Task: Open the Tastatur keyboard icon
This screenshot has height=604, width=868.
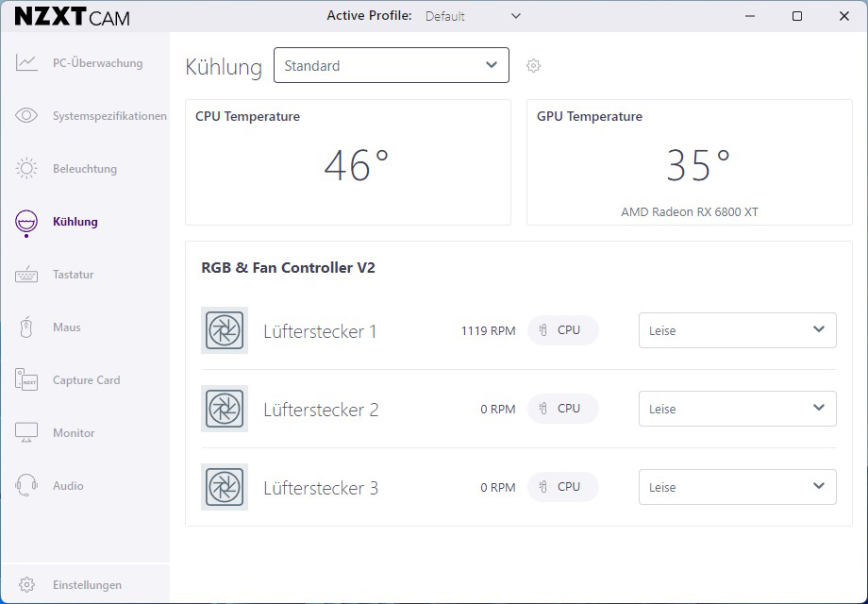Action: pyautogui.click(x=26, y=275)
